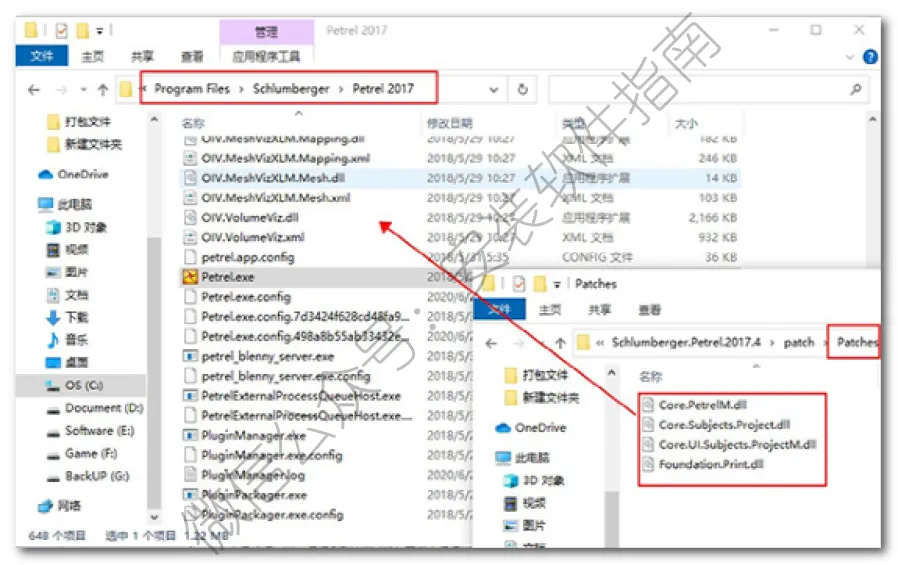The width and height of the screenshot is (898, 565).
Task: Click the Petrel.exe application icon
Action: [x=190, y=277]
